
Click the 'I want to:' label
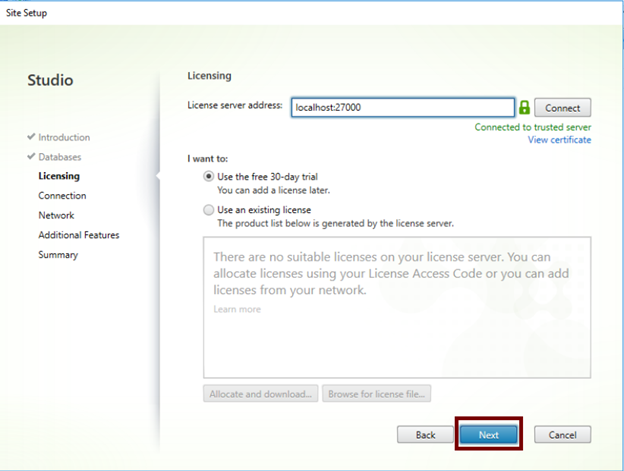click(207, 159)
